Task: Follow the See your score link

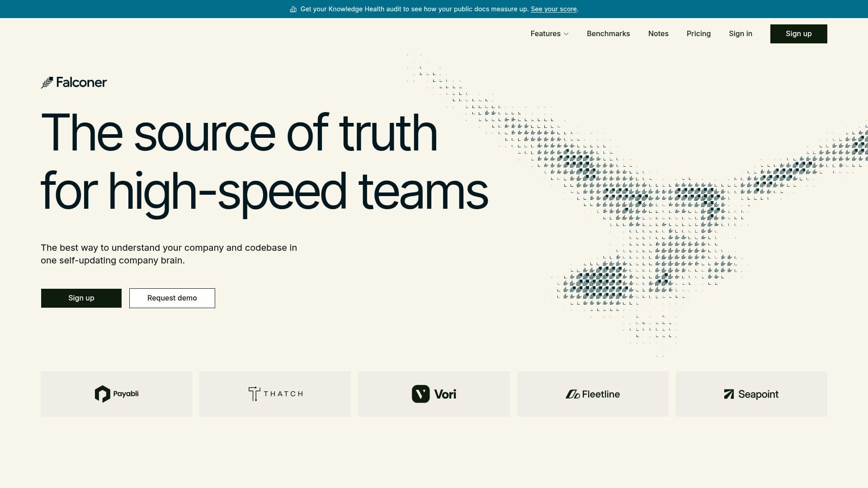Action: coord(554,9)
